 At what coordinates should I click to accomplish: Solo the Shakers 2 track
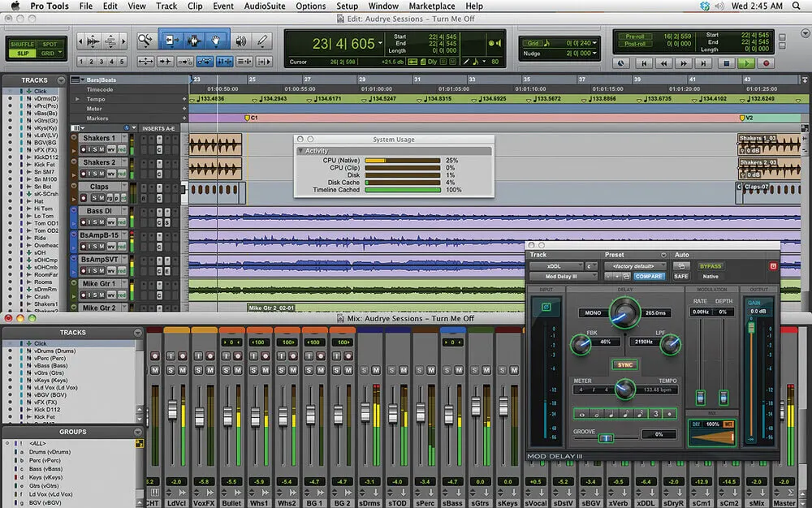click(94, 173)
